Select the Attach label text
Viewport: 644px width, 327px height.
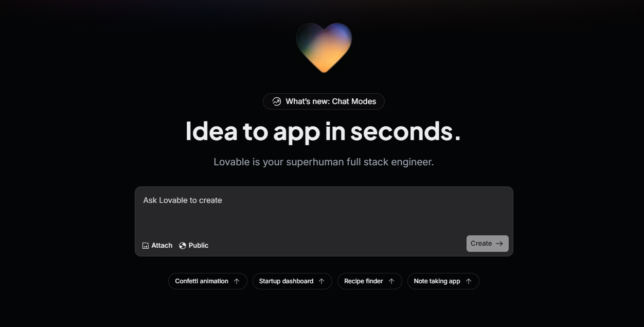pos(162,246)
